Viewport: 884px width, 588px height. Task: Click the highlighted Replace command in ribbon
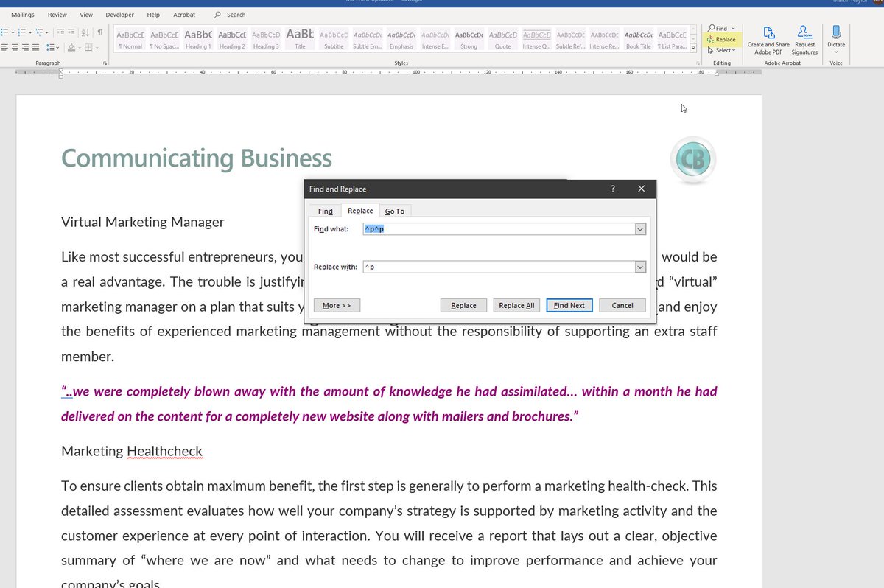pyautogui.click(x=721, y=39)
